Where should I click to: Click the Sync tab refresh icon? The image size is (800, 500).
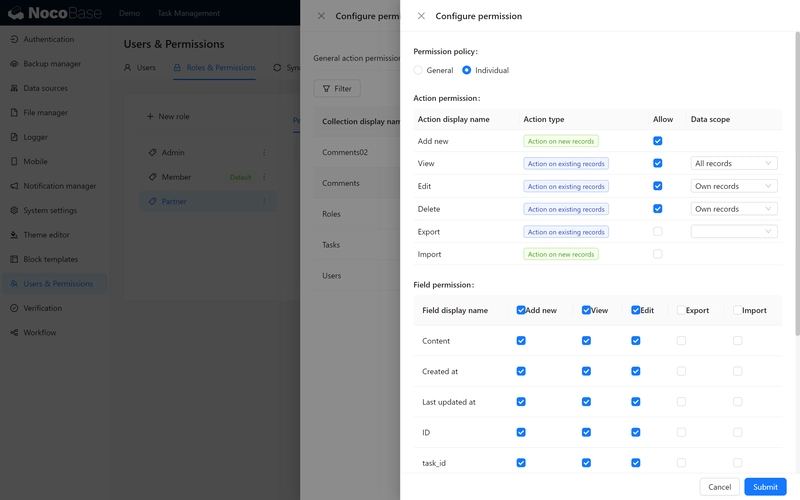[277, 67]
